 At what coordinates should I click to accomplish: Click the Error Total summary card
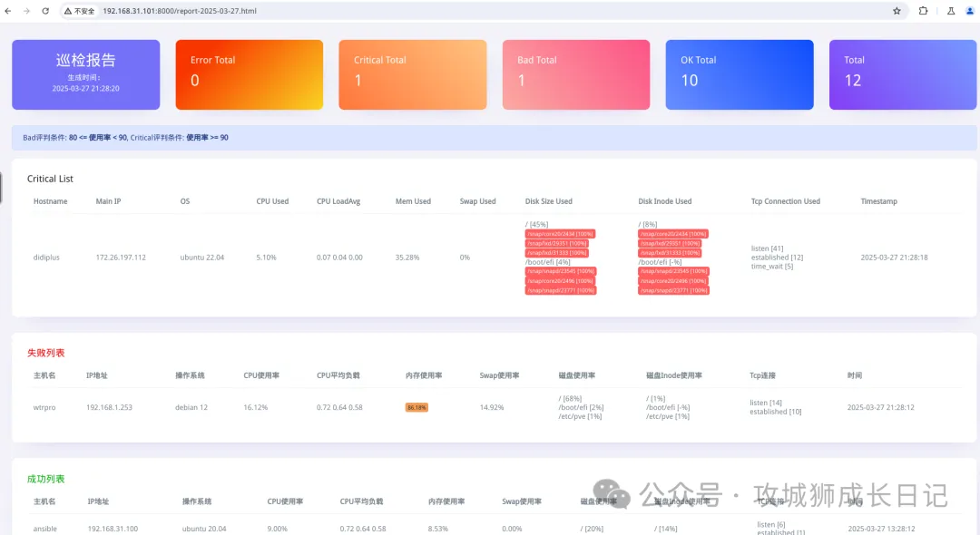click(x=249, y=74)
